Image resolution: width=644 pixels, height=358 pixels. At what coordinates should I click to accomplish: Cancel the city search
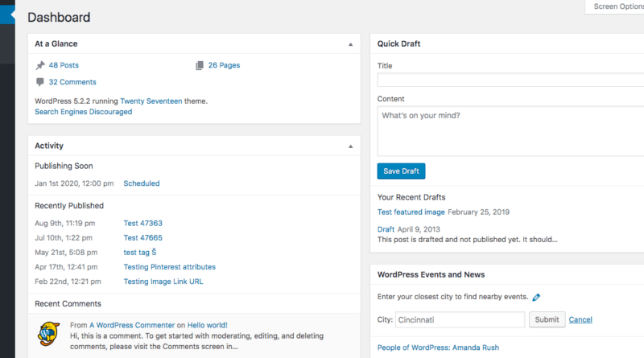point(580,319)
